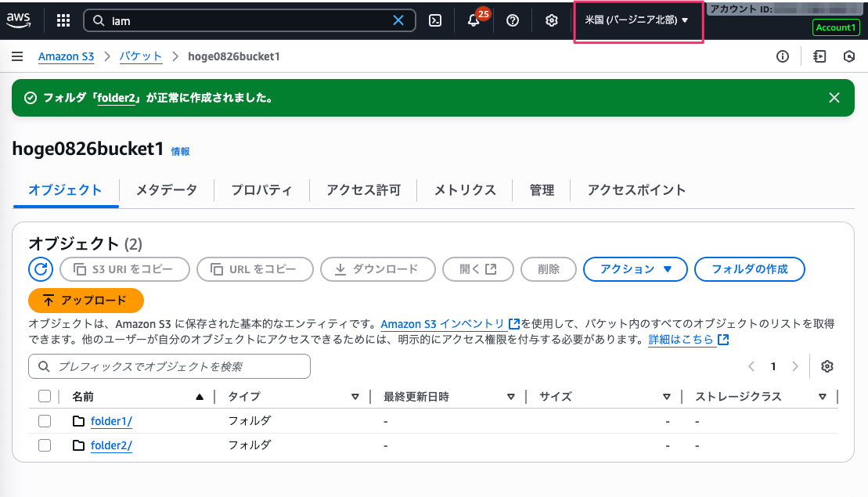Click the orange アップロード button
The height and width of the screenshot is (497, 868).
[86, 301]
